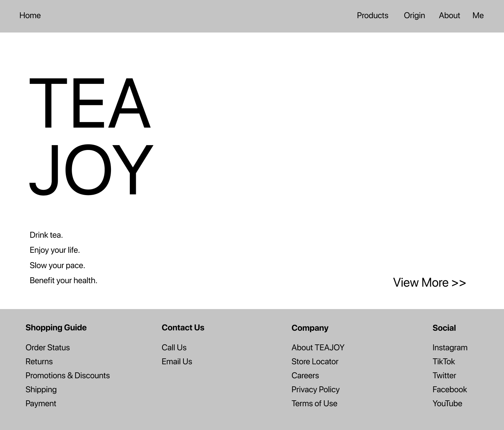Select the Me account link
The height and width of the screenshot is (430, 504).
coord(478,16)
